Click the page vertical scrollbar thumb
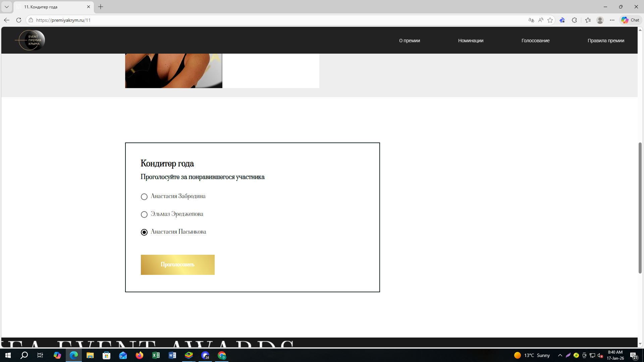 click(x=640, y=208)
